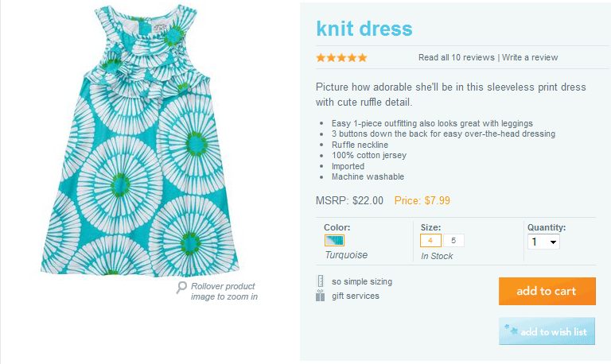The image size is (611, 364).
Task: Click the ruler icon beside so simple sizing
Action: [320, 281]
